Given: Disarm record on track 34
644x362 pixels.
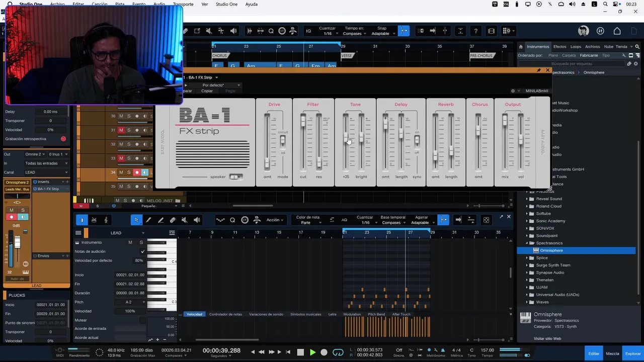Looking at the screenshot, I should (x=136, y=172).
